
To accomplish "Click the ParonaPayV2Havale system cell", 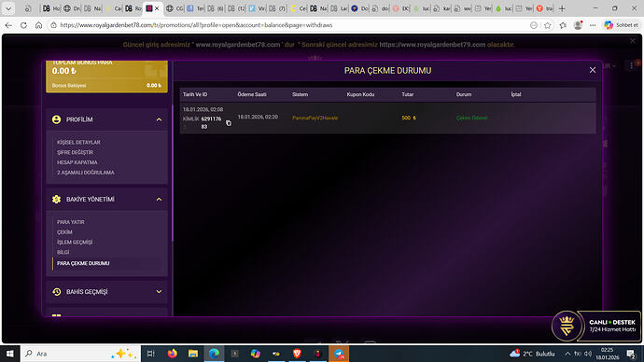I will click(x=315, y=118).
